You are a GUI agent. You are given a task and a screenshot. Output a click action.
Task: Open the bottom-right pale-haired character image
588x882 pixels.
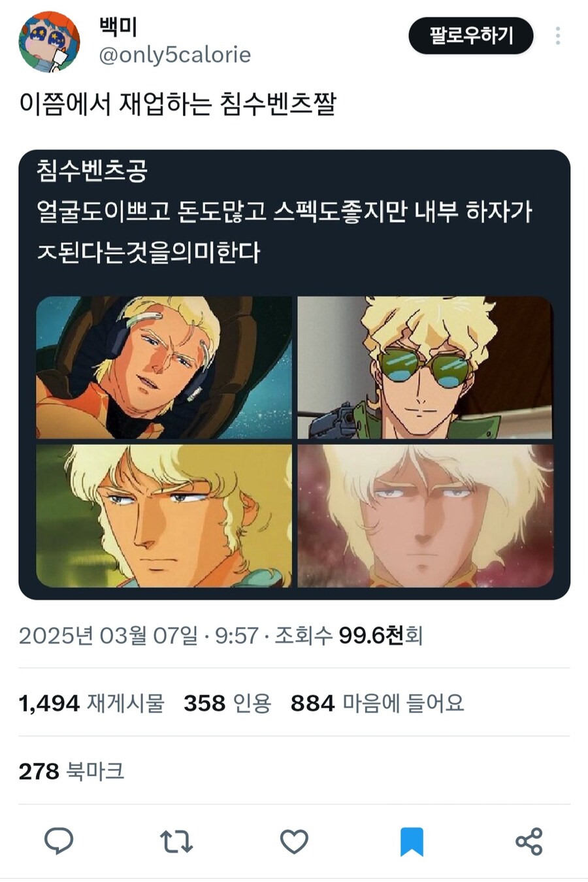point(425,515)
